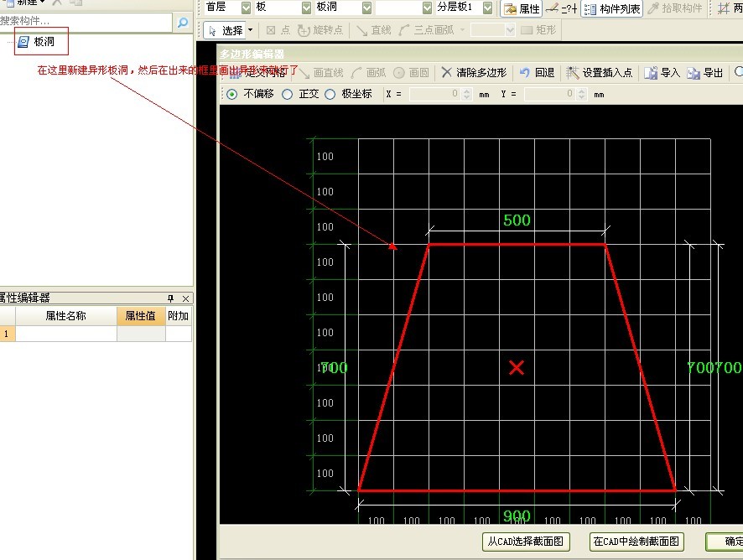
Task: Increase the X value stepper
Action: click(x=467, y=91)
